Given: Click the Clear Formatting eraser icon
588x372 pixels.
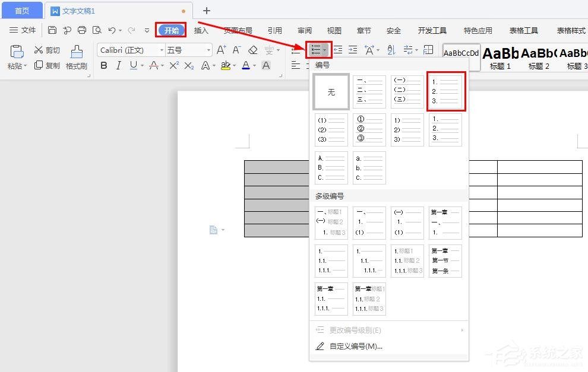Looking at the screenshot, I should [253, 50].
